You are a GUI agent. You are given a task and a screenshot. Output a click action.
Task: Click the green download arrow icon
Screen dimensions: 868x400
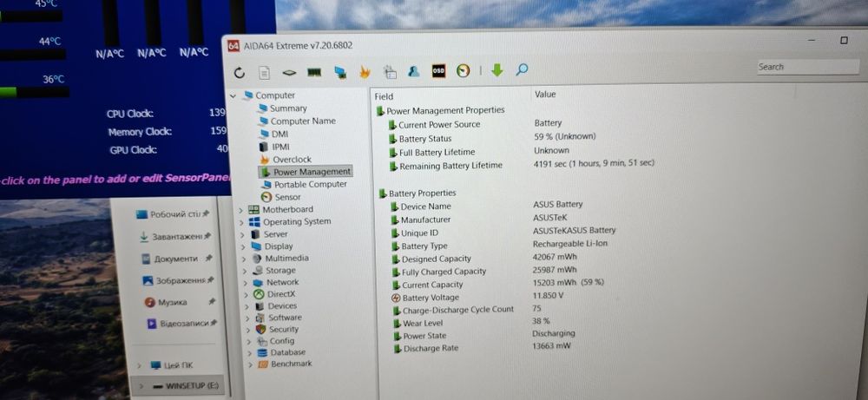(496, 69)
